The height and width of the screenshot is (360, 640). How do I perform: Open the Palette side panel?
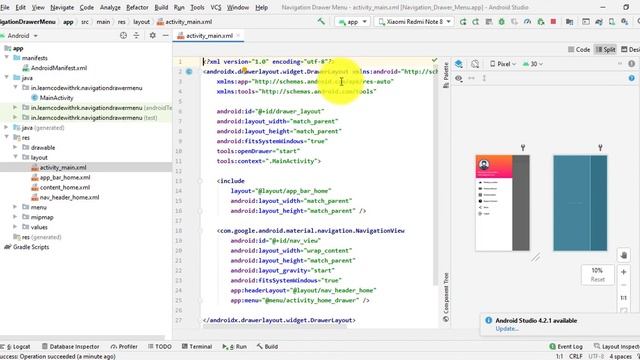point(446,76)
